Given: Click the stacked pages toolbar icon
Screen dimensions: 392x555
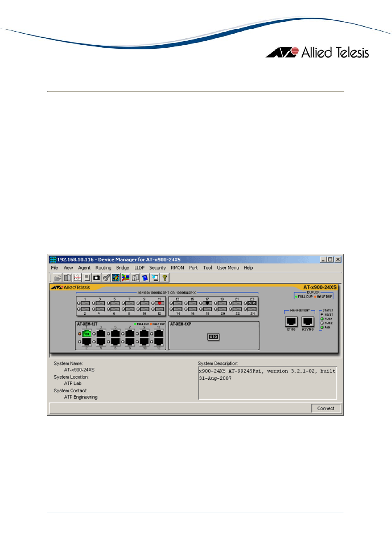Looking at the screenshot, I should point(136,278).
